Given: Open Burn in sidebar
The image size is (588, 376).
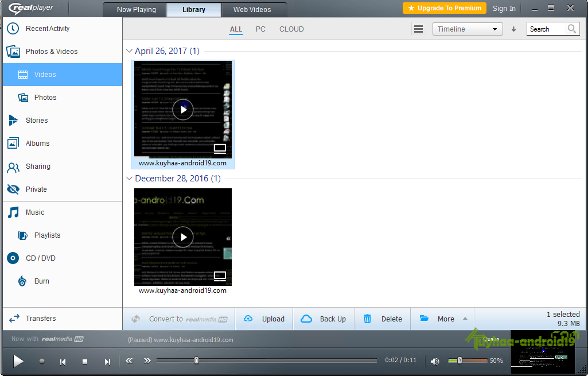Looking at the screenshot, I should point(63,281).
